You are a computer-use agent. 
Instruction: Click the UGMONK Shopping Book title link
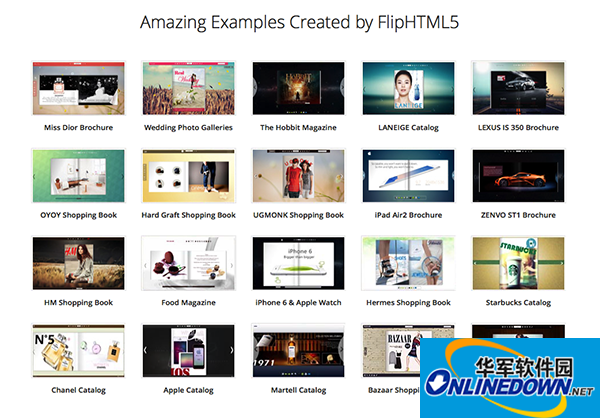tap(298, 215)
